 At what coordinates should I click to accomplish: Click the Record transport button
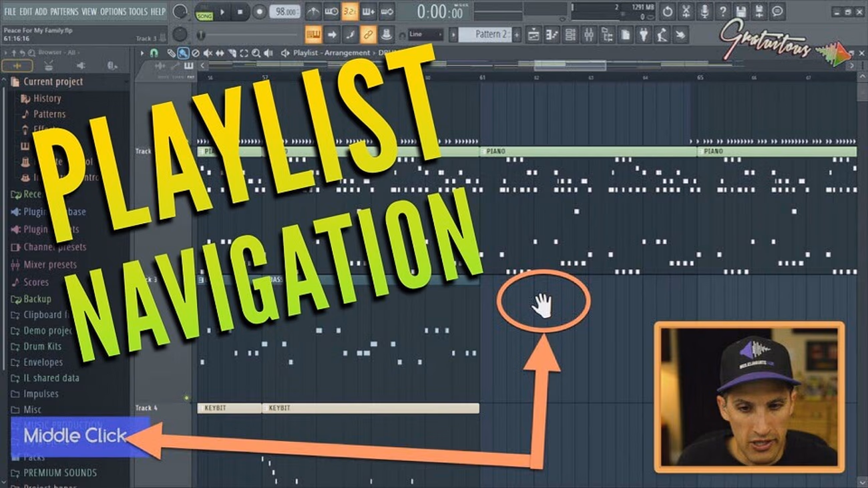[259, 12]
